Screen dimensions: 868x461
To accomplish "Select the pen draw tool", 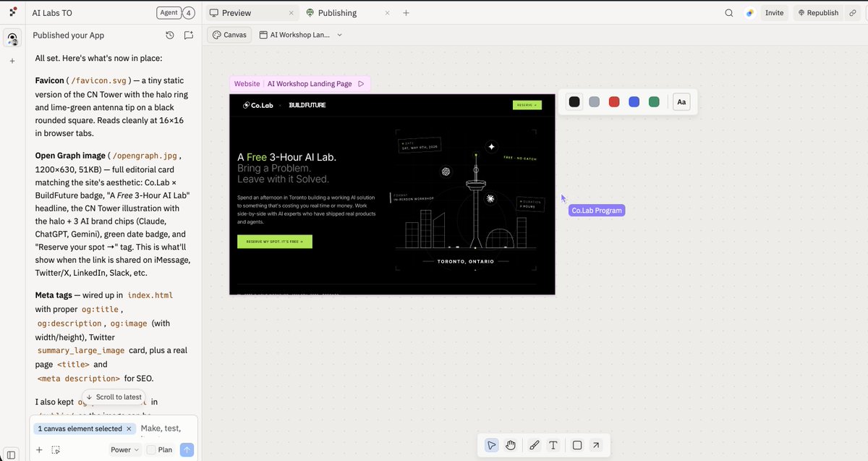I will click(x=535, y=445).
